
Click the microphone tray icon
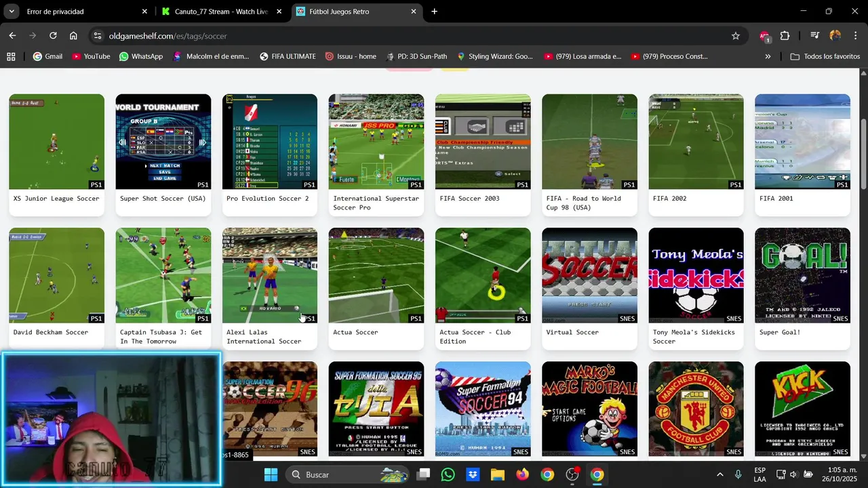(x=738, y=474)
